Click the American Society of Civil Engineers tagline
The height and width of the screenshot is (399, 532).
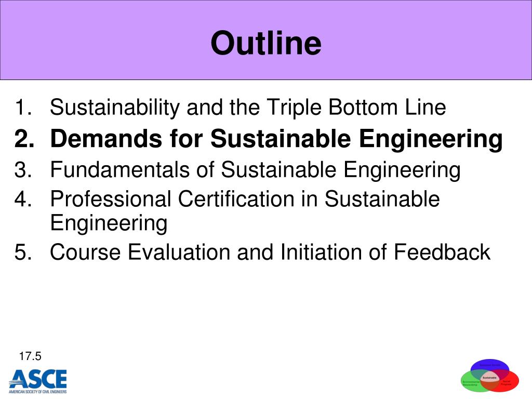point(37,392)
